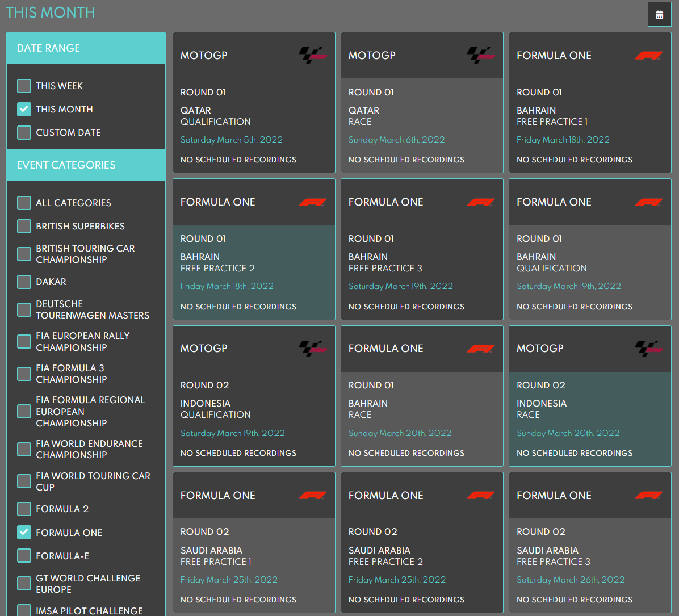Viewport: 679px width, 616px height.
Task: Click F1 logo on Saudi Arabia Free Practice 1 card
Action: pos(313,495)
